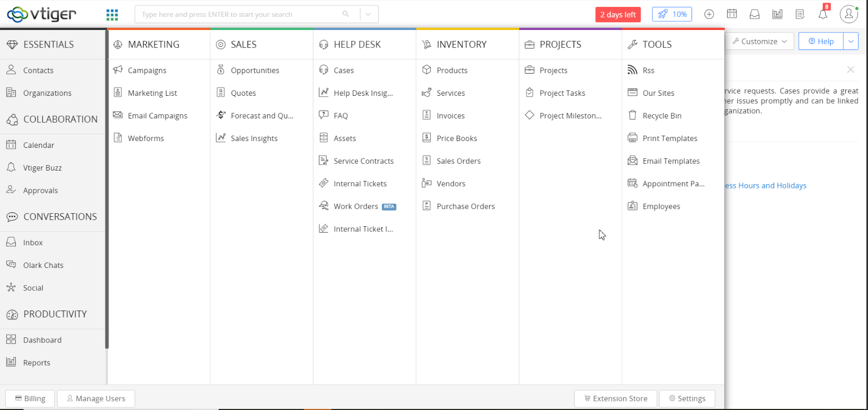Open Purchase Orders in Inventory menu
Image resolution: width=868 pixels, height=410 pixels.
coord(466,206)
